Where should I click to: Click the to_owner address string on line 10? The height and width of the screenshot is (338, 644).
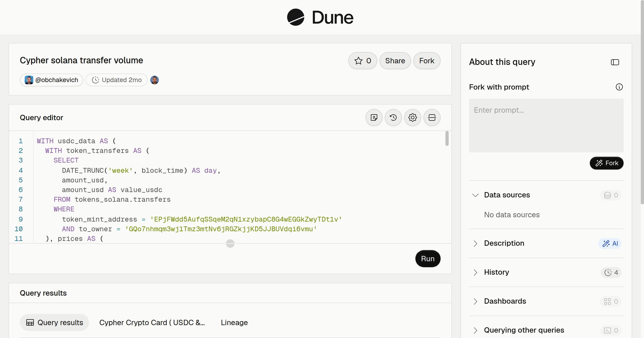click(x=221, y=229)
